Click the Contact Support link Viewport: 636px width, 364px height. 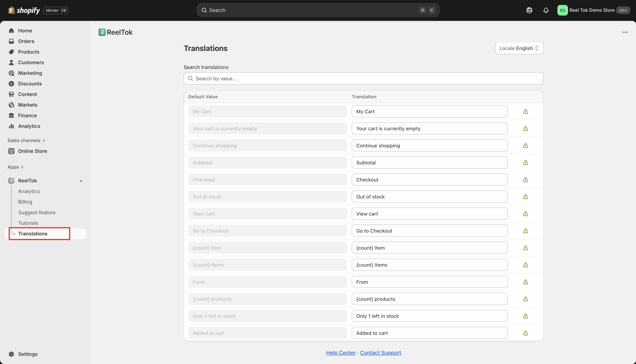click(380, 352)
